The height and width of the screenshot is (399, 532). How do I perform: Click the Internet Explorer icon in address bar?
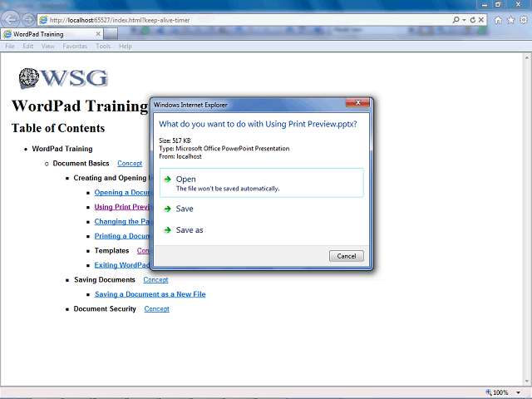pyautogui.click(x=43, y=20)
